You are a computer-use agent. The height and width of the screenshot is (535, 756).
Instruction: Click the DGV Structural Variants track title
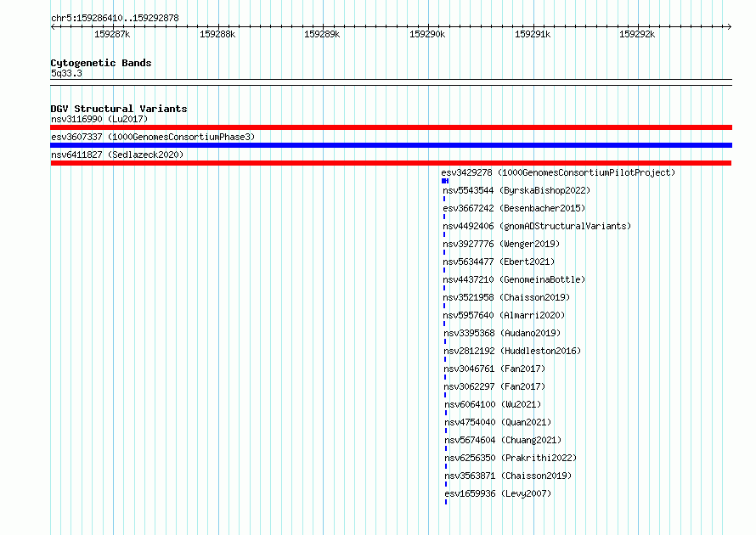click(119, 109)
